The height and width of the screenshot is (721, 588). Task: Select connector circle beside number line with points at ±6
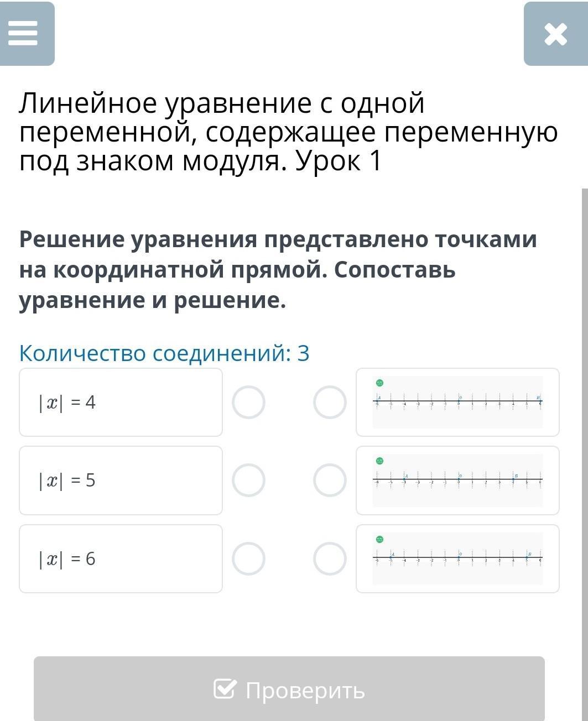(x=330, y=402)
